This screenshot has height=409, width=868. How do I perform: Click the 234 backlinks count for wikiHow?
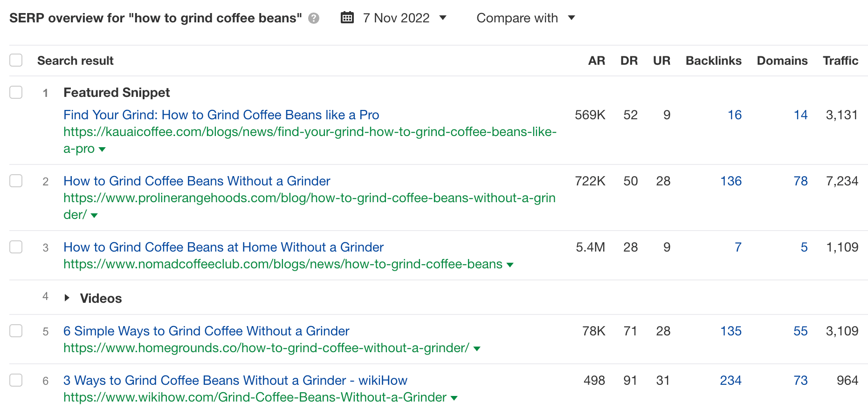point(730,380)
